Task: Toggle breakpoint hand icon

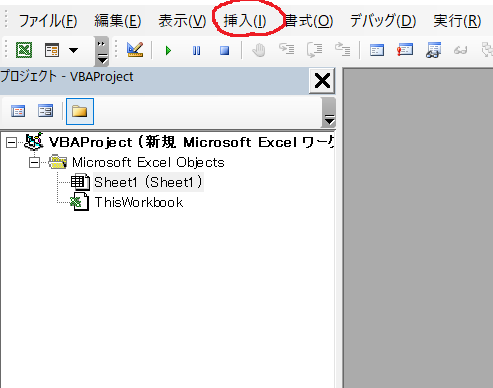Action: point(258,50)
